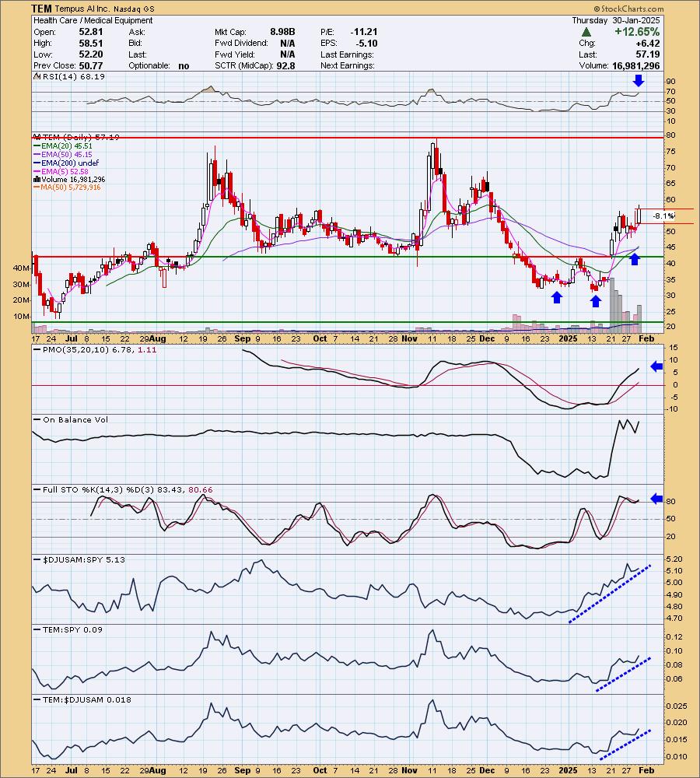Click the -8.1% price annotation label
This screenshot has height=778, width=700.
point(663,216)
